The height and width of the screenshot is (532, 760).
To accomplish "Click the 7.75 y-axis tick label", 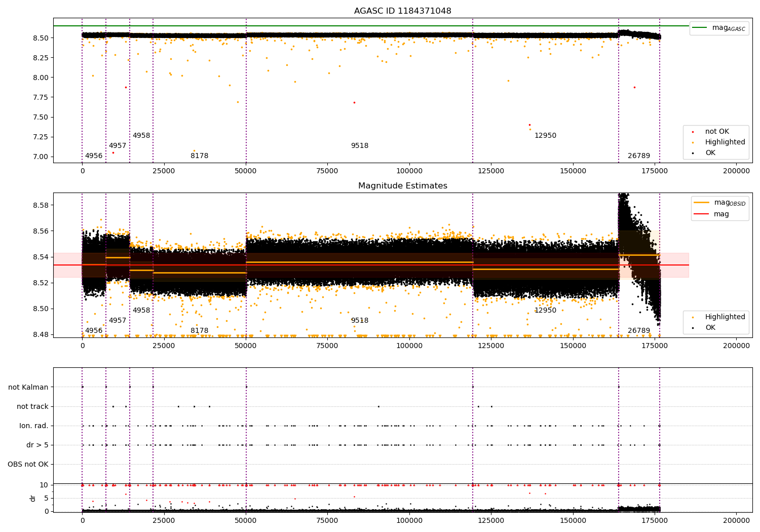I will [42, 97].
